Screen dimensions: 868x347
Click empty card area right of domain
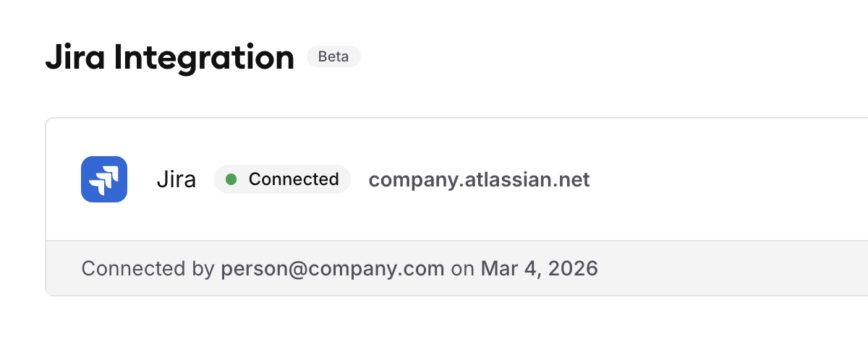coord(729,179)
